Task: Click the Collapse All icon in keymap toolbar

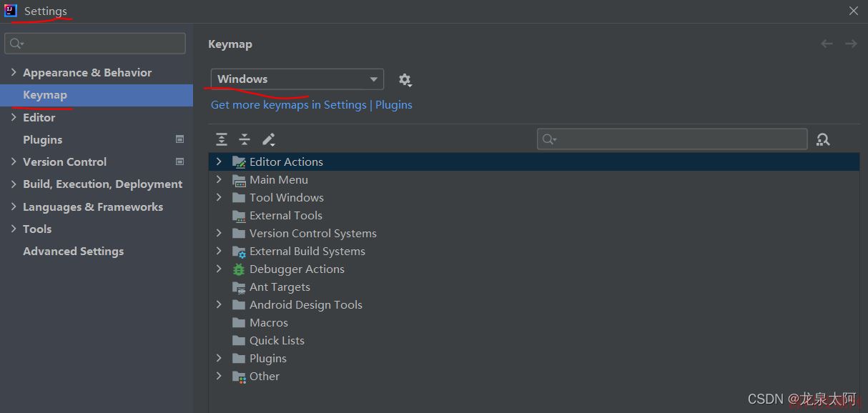Action: 245,139
